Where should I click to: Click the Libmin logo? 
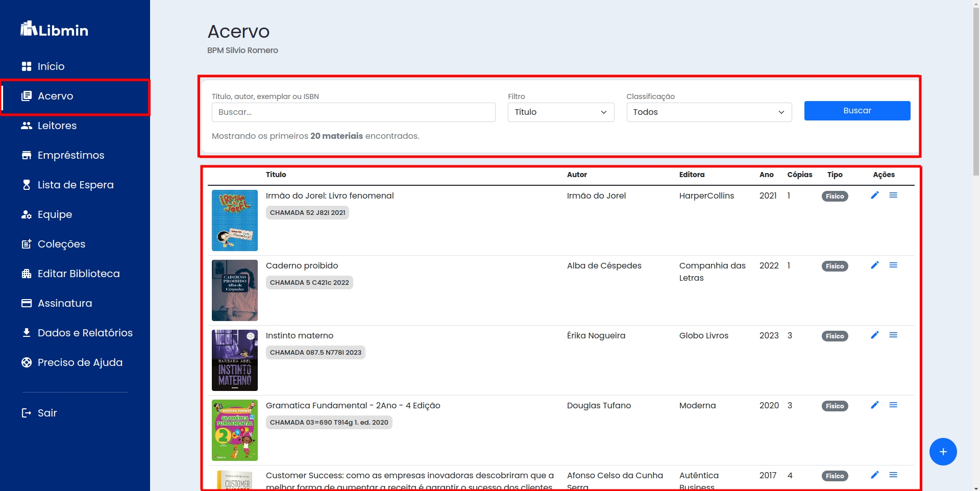click(x=54, y=30)
